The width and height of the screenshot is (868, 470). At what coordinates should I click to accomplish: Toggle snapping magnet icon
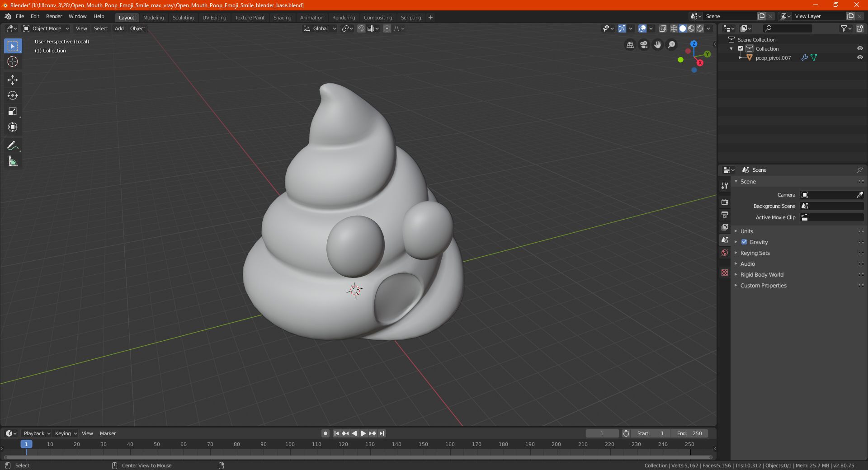click(361, 28)
